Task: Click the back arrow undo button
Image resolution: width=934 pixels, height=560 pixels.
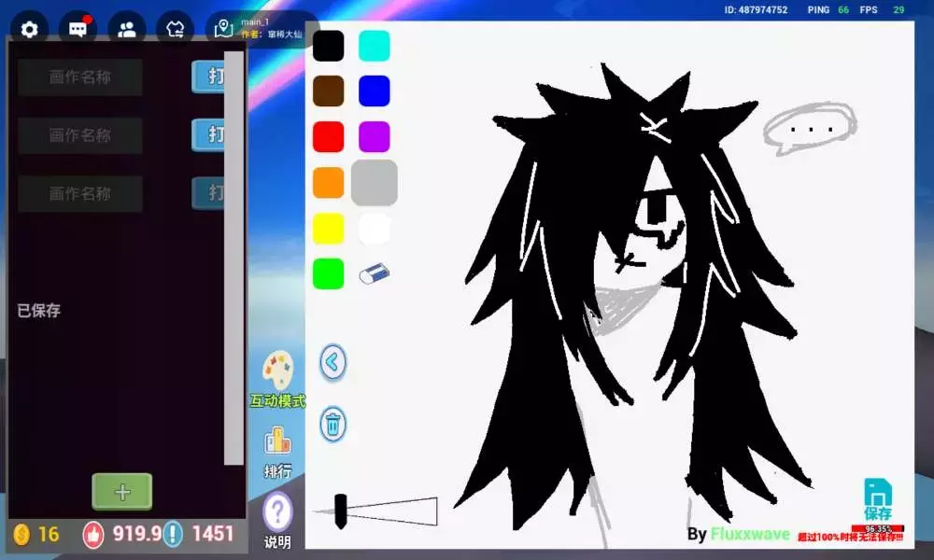Action: tap(333, 362)
